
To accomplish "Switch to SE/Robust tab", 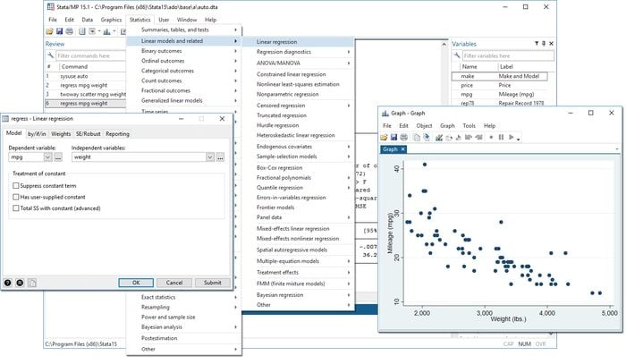I will coord(89,134).
